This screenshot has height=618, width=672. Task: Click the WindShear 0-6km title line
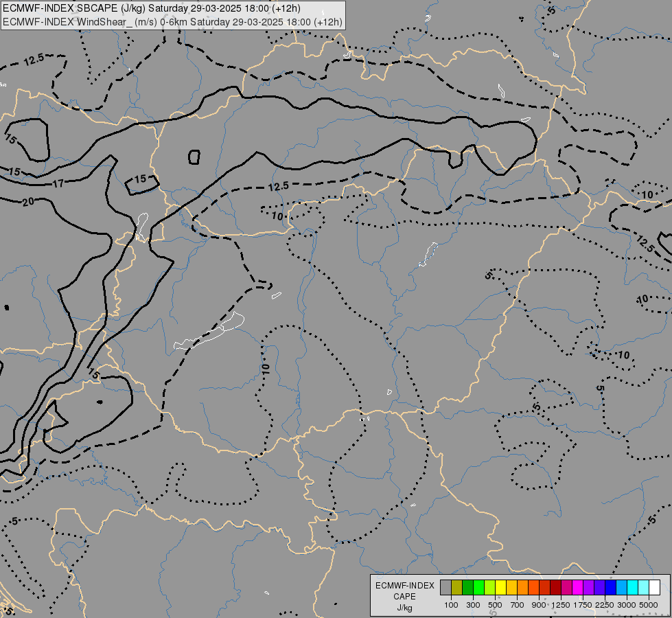(173, 22)
